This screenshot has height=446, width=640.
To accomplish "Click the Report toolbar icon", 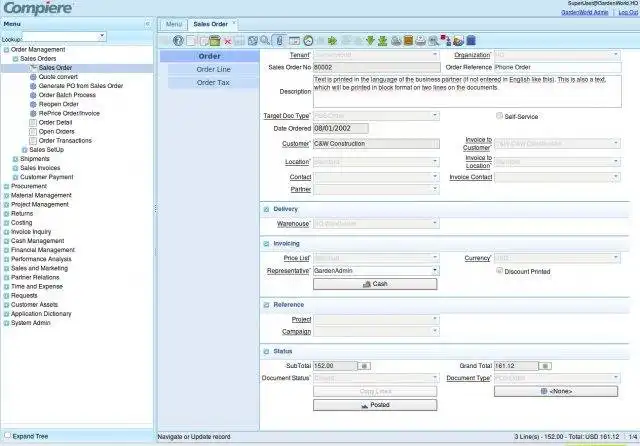I will coord(396,40).
